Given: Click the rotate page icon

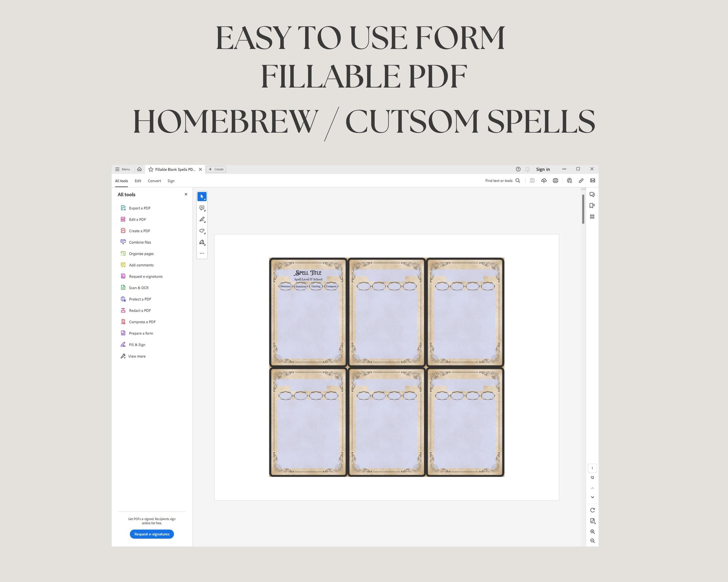Looking at the screenshot, I should [x=592, y=510].
